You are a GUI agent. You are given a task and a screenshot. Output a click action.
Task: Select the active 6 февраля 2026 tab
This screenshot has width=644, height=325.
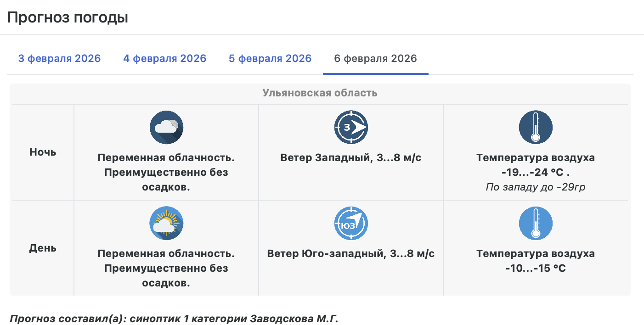click(375, 59)
